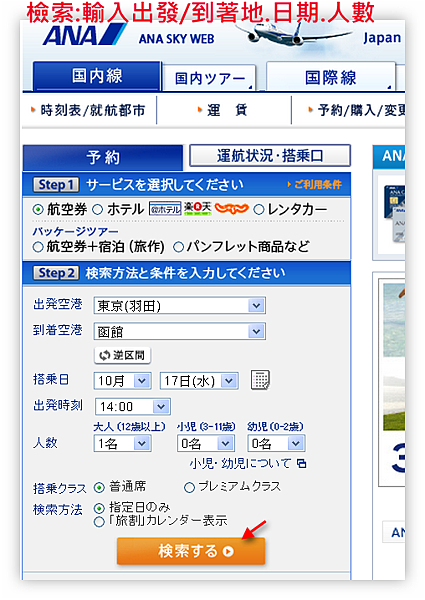
Task: Click the パッケージツアー heading text
Action: [75, 232]
